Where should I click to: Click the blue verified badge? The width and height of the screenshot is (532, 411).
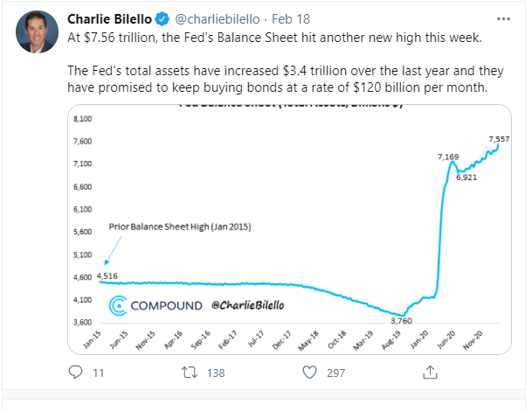[162, 18]
